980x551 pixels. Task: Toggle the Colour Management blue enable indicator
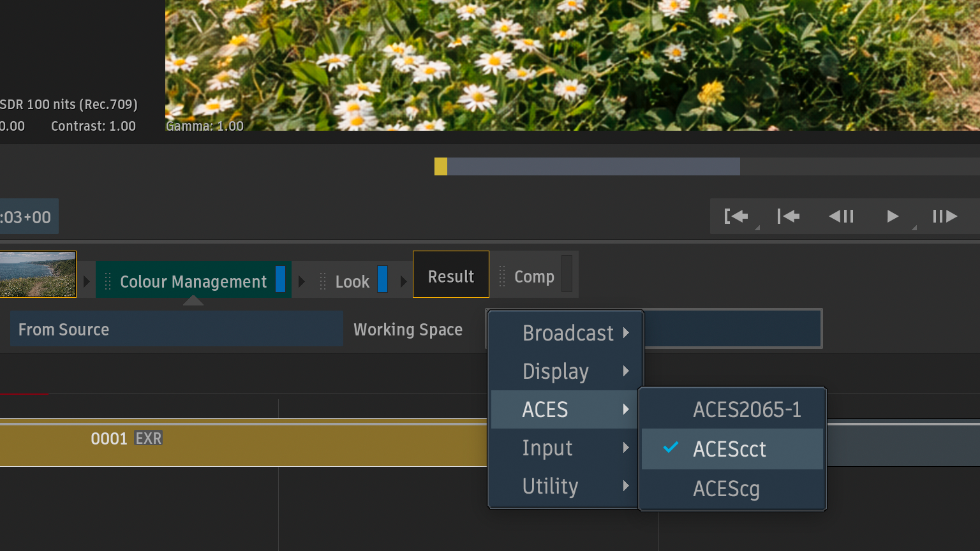(280, 279)
